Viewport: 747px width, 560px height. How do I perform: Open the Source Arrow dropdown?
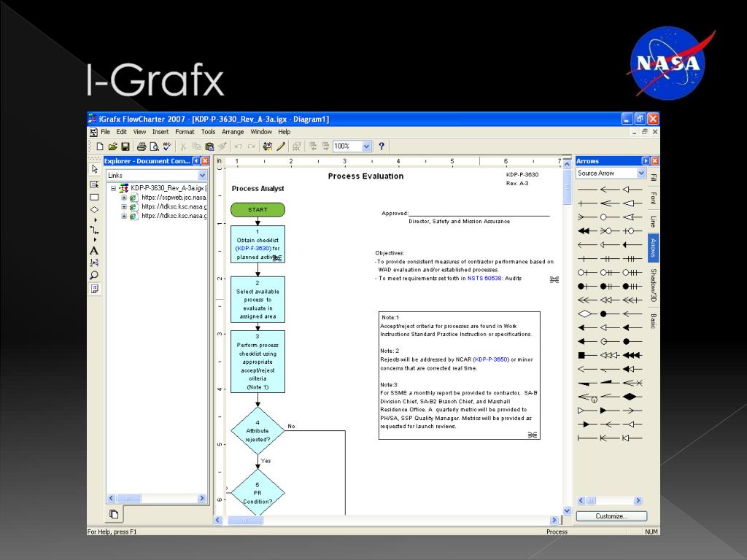640,173
